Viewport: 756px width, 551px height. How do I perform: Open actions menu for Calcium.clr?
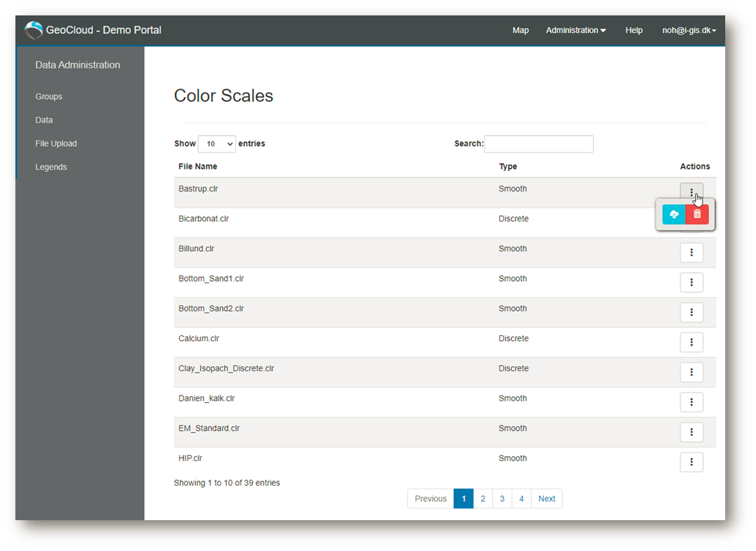(x=691, y=342)
